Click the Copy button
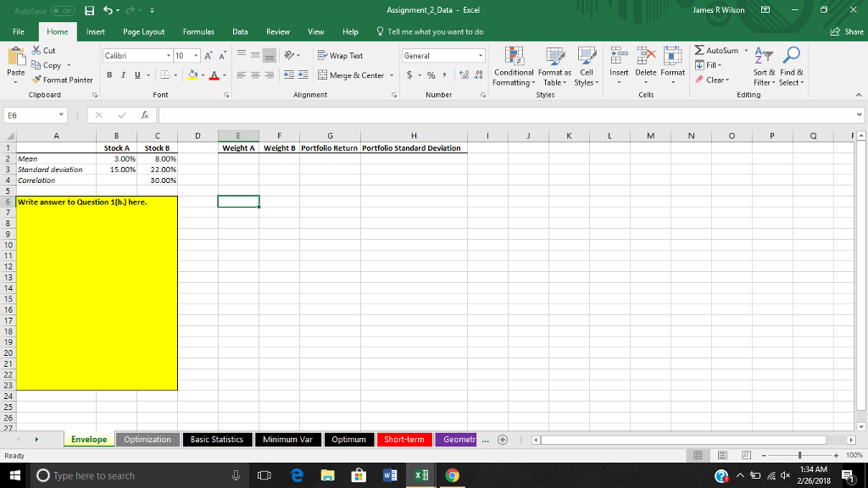Screen dimensions: 868x488 47,65
